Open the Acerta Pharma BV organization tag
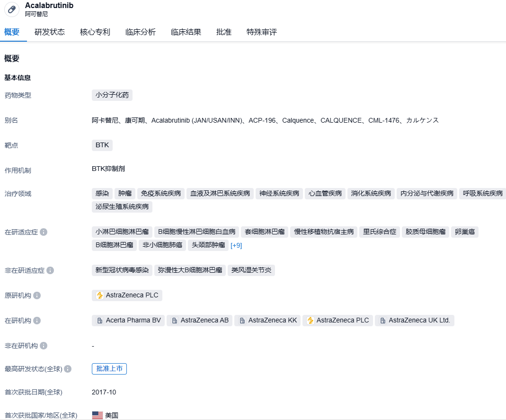Screen dimensions: 506x420 [x=128, y=321]
